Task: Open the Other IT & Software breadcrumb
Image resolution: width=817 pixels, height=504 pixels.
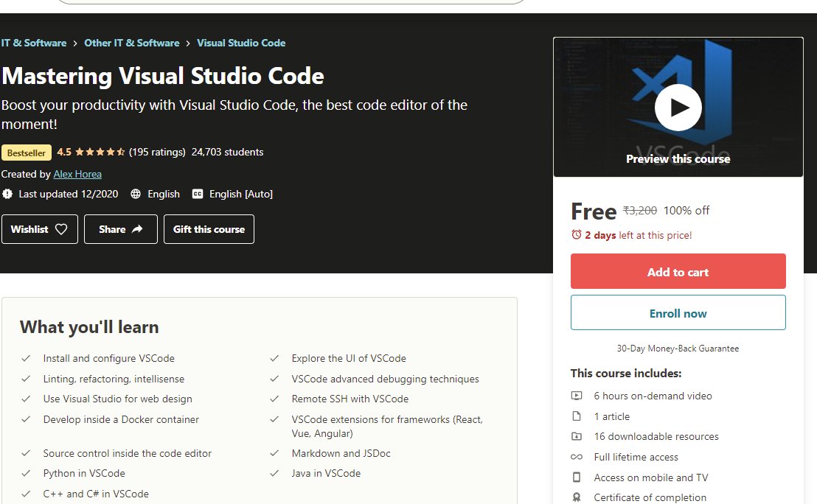Action: click(132, 43)
